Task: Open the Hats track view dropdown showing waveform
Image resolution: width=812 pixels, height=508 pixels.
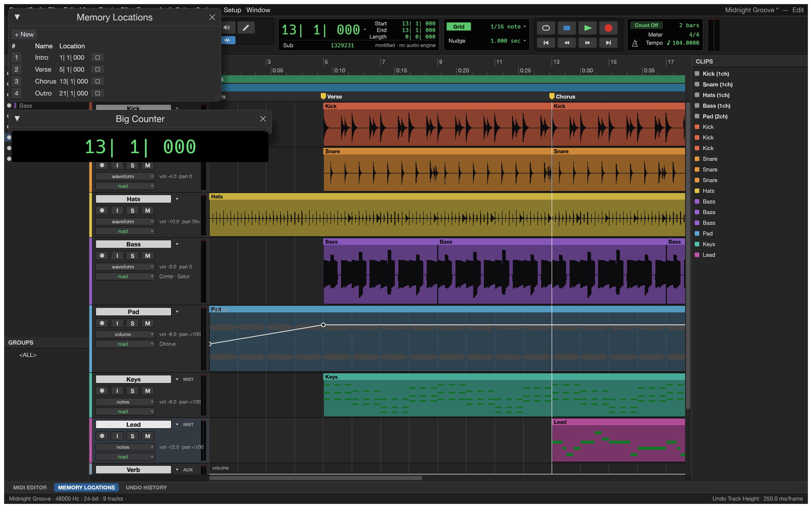Action: click(x=125, y=221)
